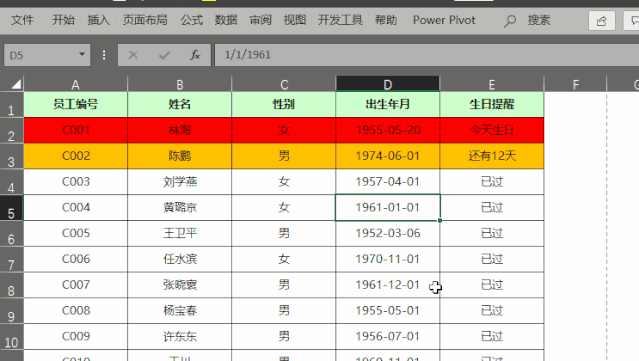This screenshot has height=361, width=639.
Task: Switch to the 数据 tab
Action: click(x=226, y=20)
